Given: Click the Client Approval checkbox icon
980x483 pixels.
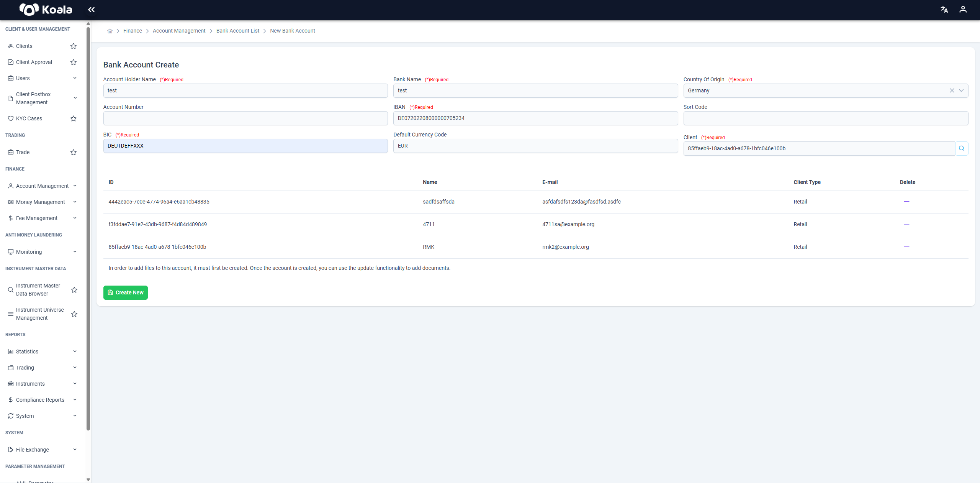Looking at the screenshot, I should coord(11,62).
